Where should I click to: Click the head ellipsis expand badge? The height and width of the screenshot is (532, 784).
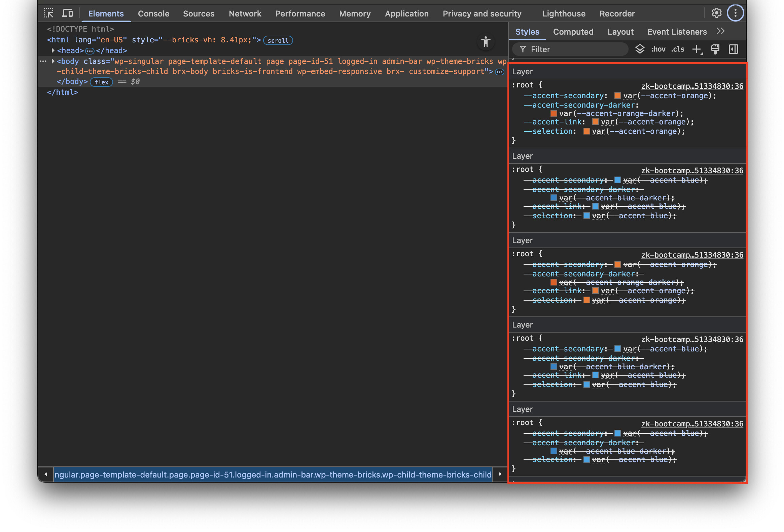coord(90,51)
